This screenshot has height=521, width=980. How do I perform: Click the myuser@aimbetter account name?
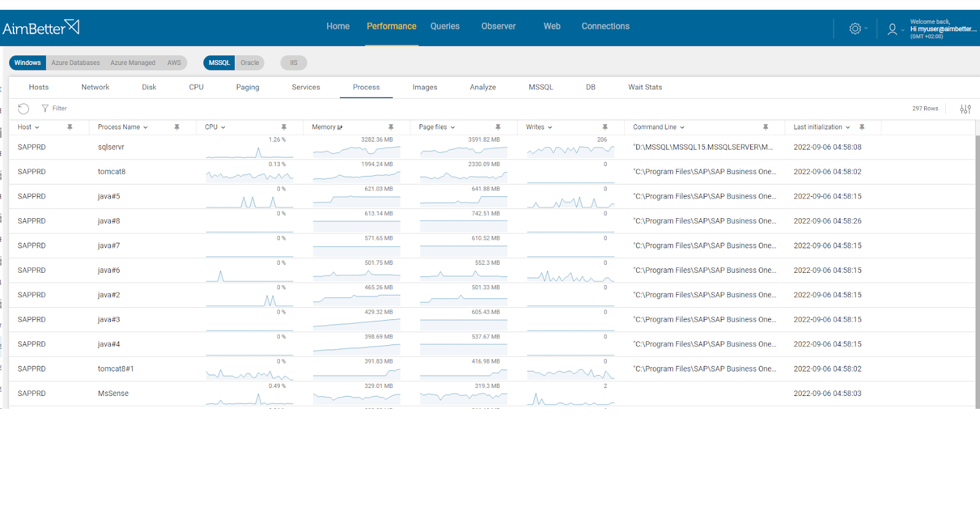click(943, 29)
